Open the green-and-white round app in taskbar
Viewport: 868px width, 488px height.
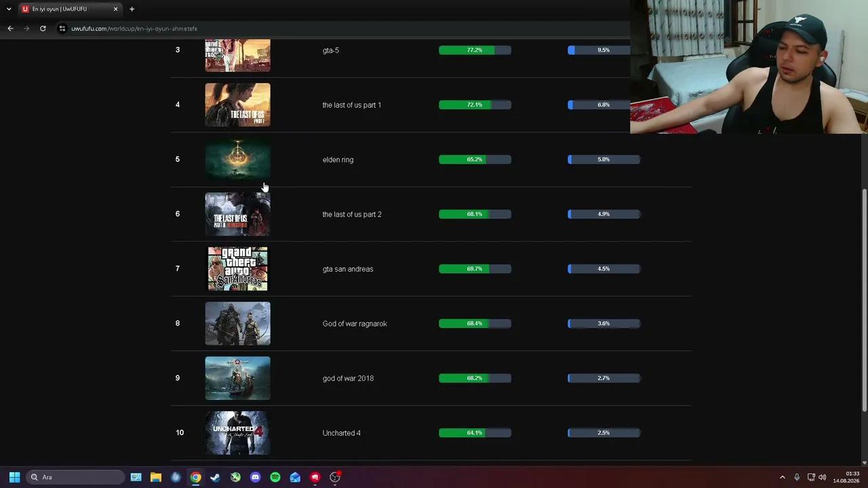click(x=235, y=477)
